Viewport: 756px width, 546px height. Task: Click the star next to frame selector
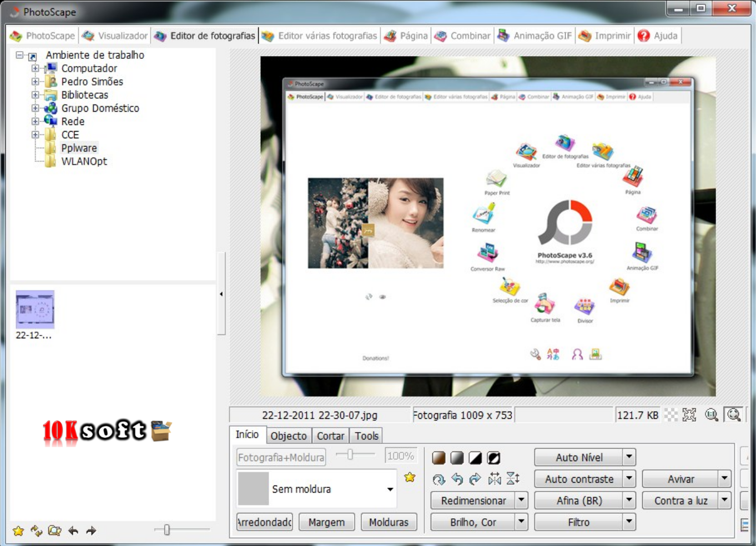(410, 477)
